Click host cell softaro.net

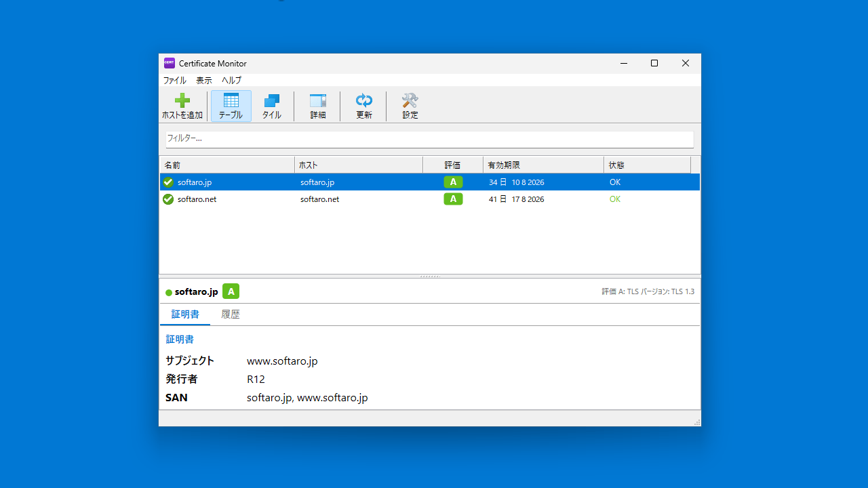tap(320, 199)
